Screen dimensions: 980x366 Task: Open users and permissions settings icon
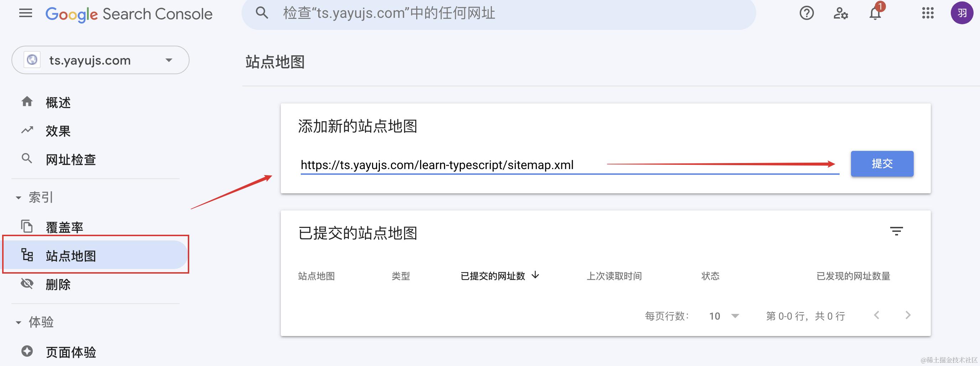click(x=841, y=13)
